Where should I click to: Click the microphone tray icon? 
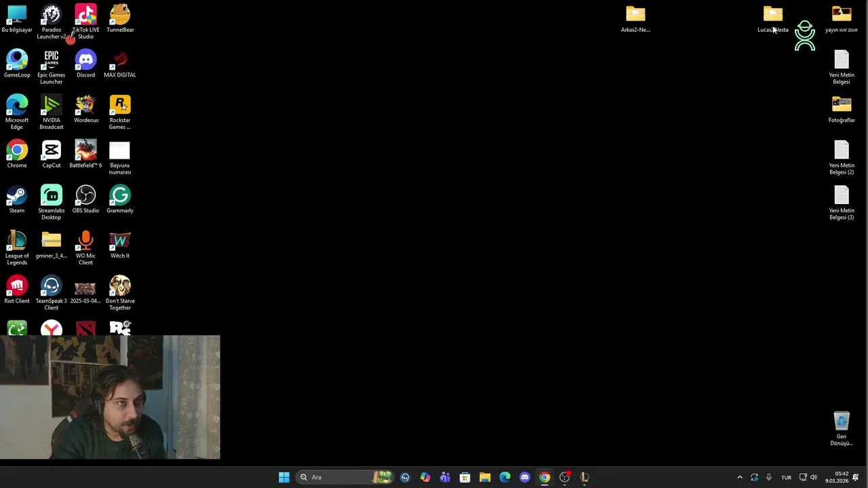click(x=768, y=477)
